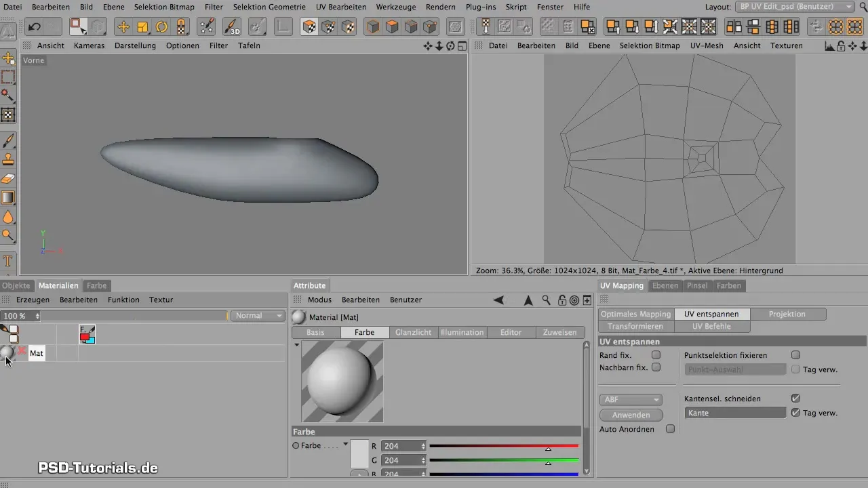Select the orange drop-shaped tool
Viewport: 868px width, 488px height.
pyautogui.click(x=9, y=217)
